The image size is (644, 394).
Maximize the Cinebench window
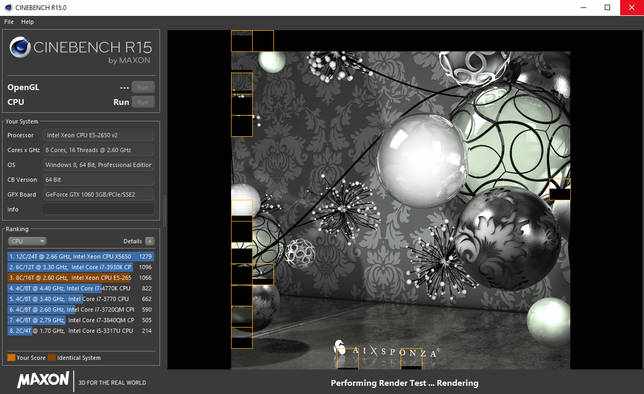point(607,7)
